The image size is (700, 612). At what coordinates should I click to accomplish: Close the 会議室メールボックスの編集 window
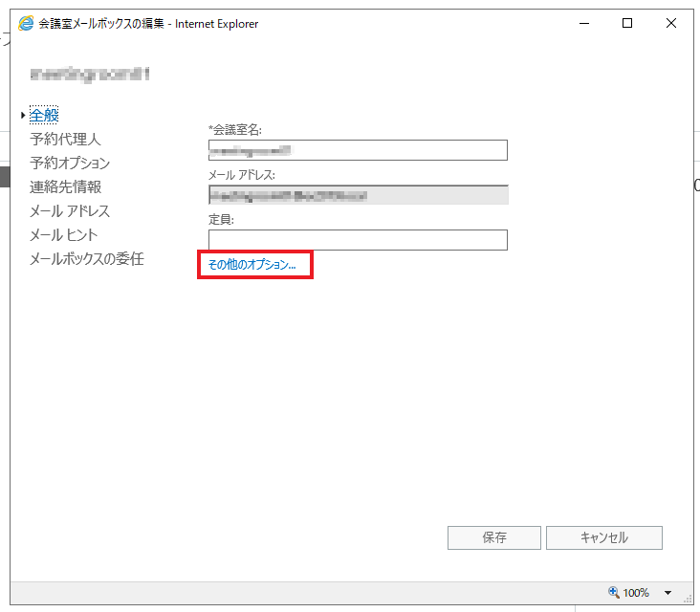671,24
